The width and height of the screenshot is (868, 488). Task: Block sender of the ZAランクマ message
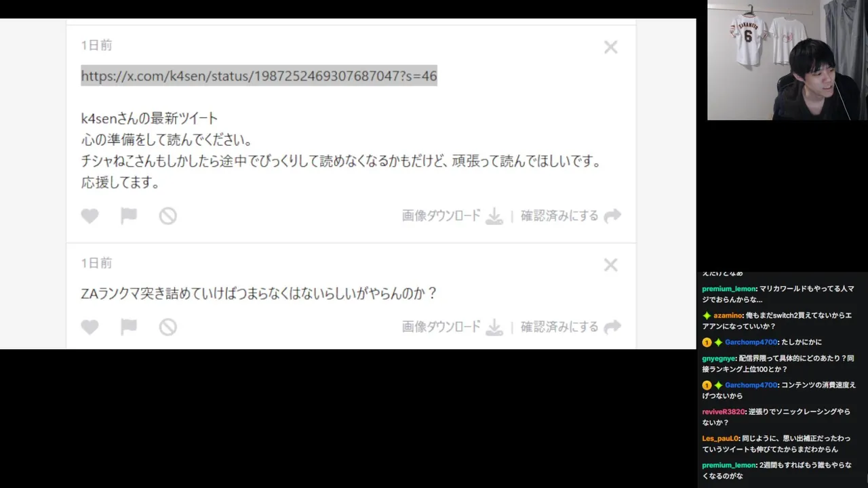(x=168, y=327)
